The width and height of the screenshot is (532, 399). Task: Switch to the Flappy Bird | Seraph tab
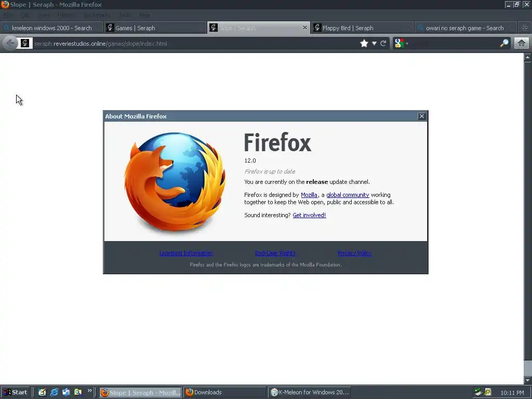coord(362,28)
